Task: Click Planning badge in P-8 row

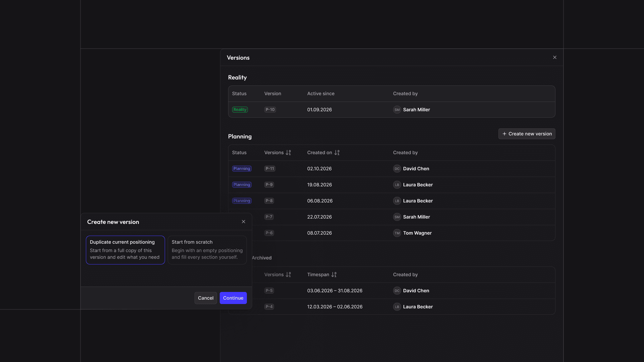Action: [x=242, y=201]
